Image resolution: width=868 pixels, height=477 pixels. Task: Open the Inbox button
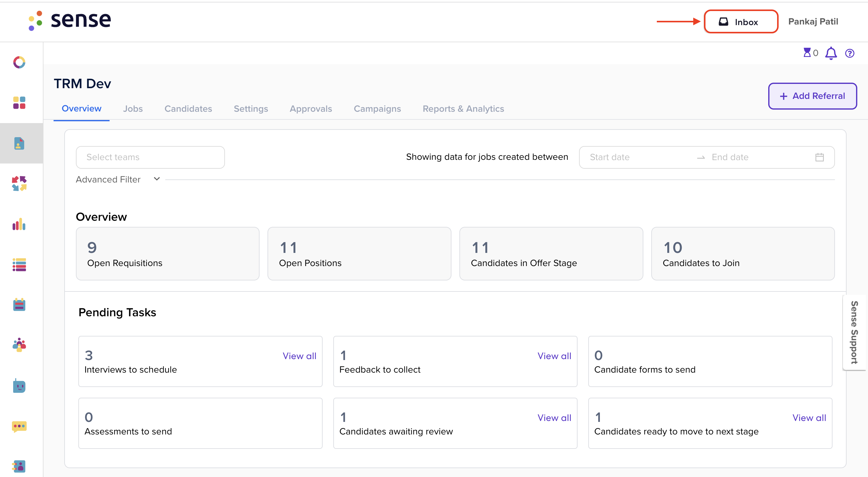[x=741, y=21]
